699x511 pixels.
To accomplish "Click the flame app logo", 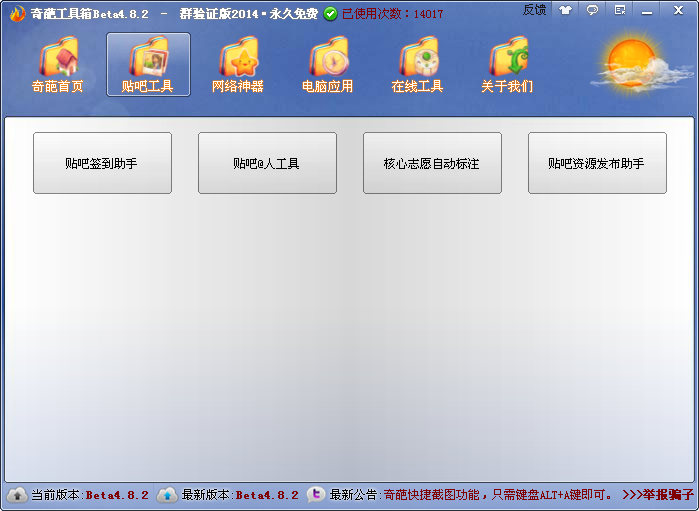I will click(17, 13).
